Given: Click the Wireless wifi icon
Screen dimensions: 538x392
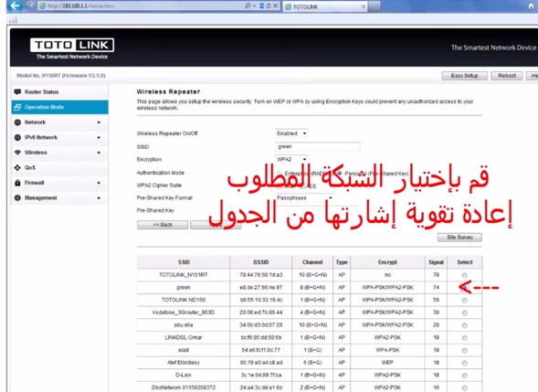Looking at the screenshot, I should tap(17, 153).
